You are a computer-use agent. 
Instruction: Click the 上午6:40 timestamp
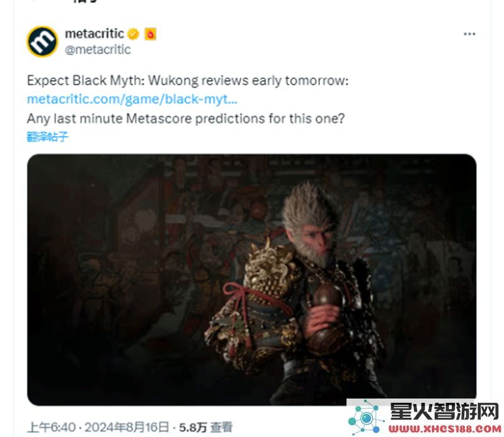(52, 428)
